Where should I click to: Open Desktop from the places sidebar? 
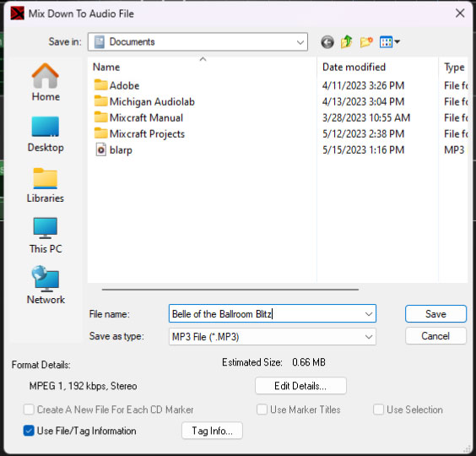click(46, 134)
